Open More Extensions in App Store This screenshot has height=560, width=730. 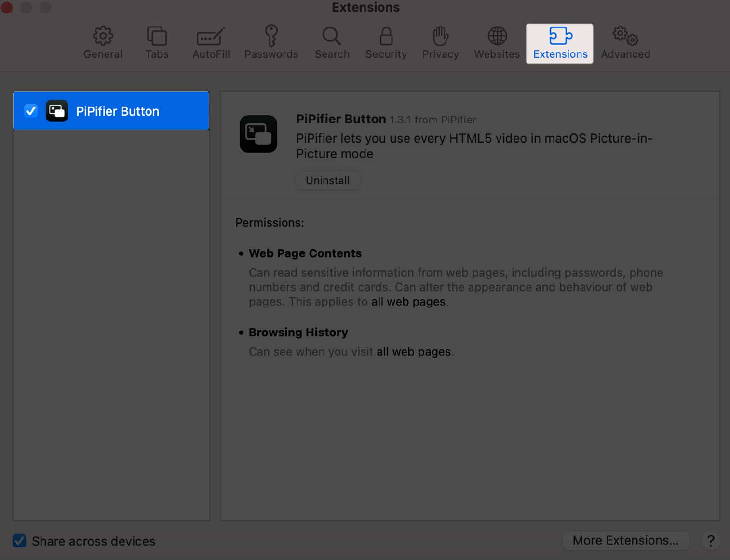coord(625,540)
